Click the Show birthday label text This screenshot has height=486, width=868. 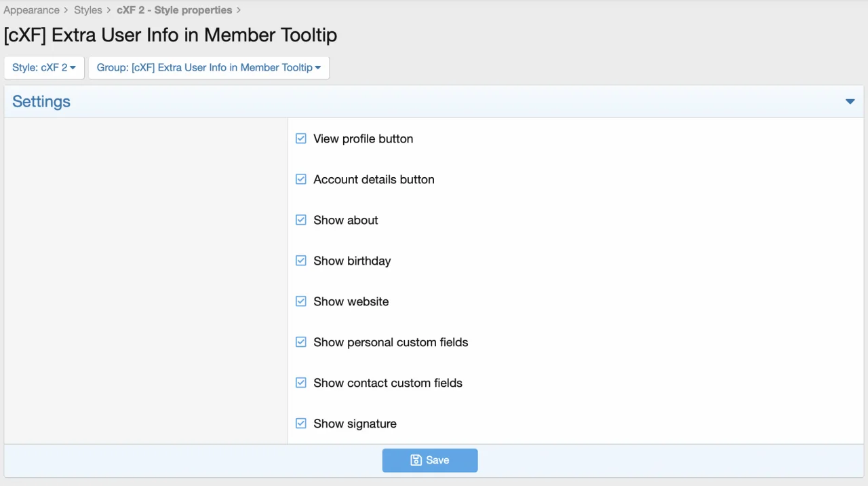(x=352, y=261)
